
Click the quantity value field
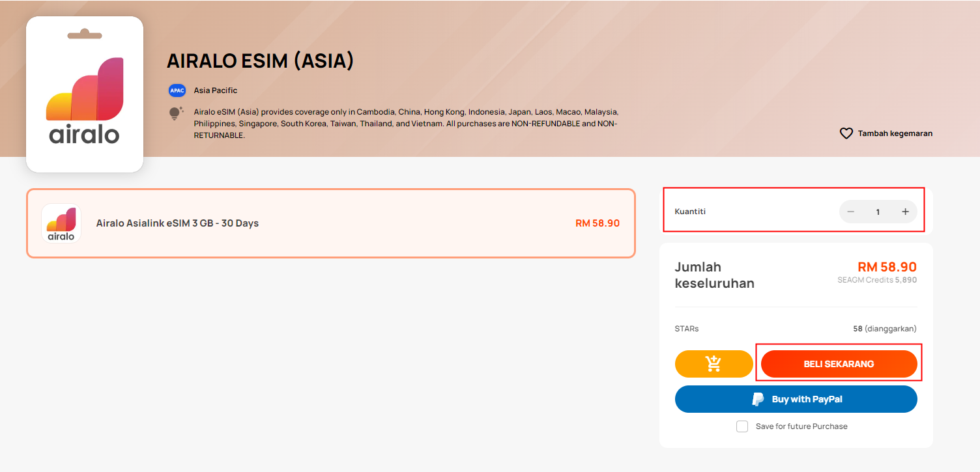pos(878,212)
